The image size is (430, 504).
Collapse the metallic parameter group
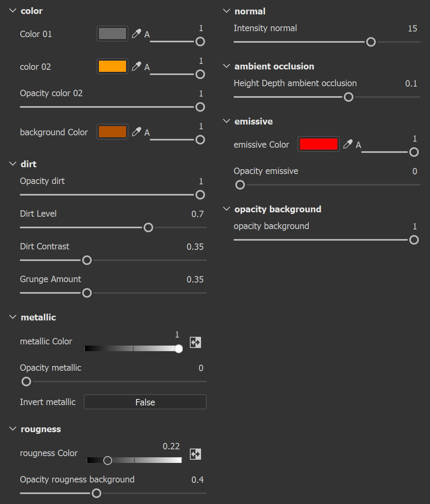point(13,317)
